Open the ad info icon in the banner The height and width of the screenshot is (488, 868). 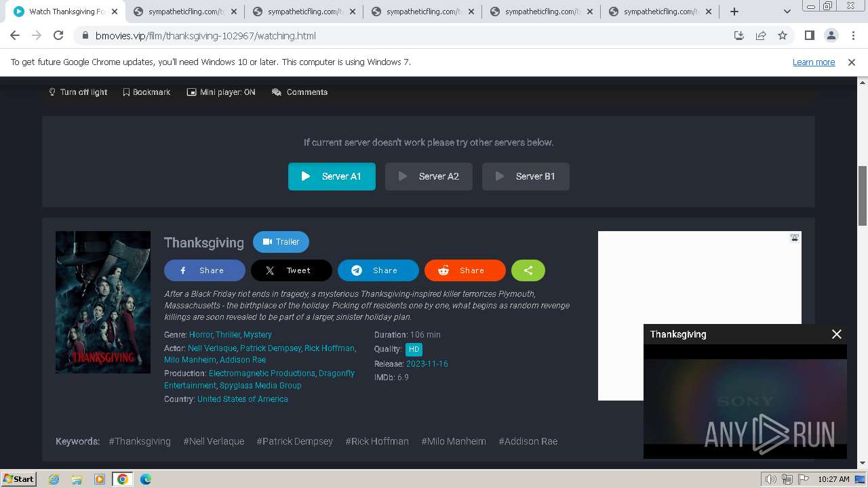pos(795,238)
